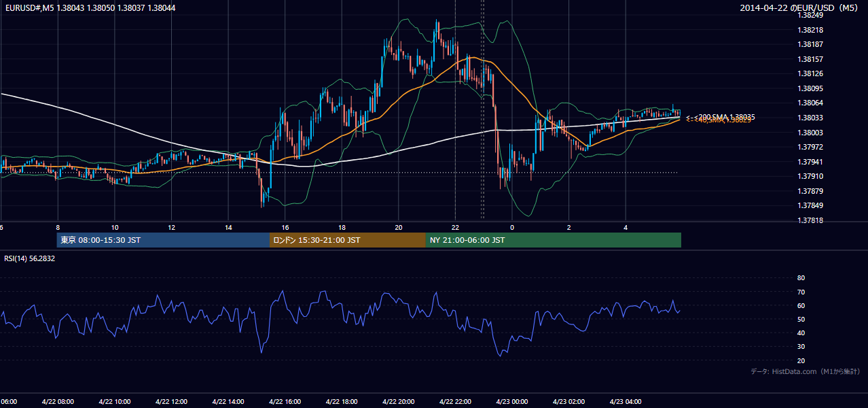Click the 4/22 20:00 bottom time label
The width and height of the screenshot is (868, 408).
399,401
